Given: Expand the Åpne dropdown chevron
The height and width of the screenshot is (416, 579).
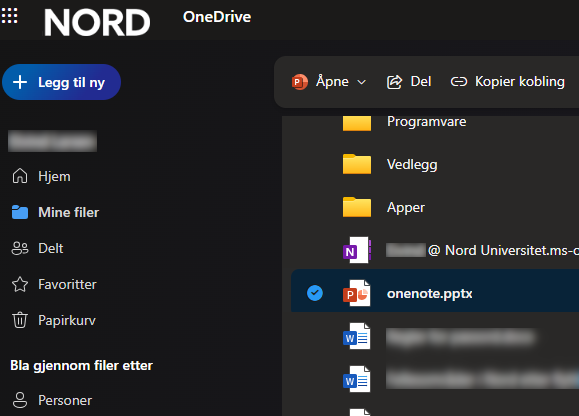Looking at the screenshot, I should 362,82.
